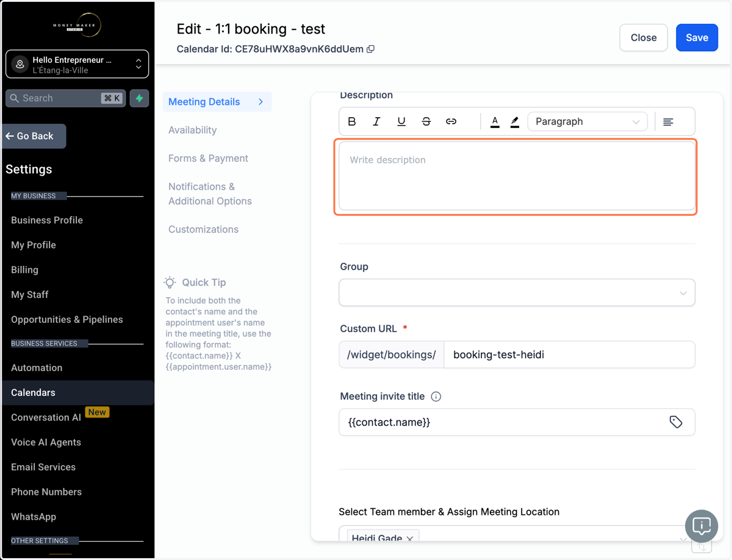This screenshot has height=560, width=732.
Task: Click the /widget/bookings/ URL prefix
Action: (392, 354)
